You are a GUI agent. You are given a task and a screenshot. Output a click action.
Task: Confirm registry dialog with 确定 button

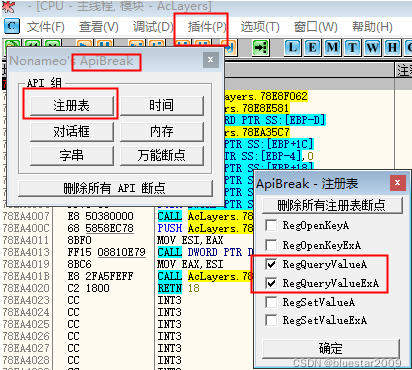[331, 349]
